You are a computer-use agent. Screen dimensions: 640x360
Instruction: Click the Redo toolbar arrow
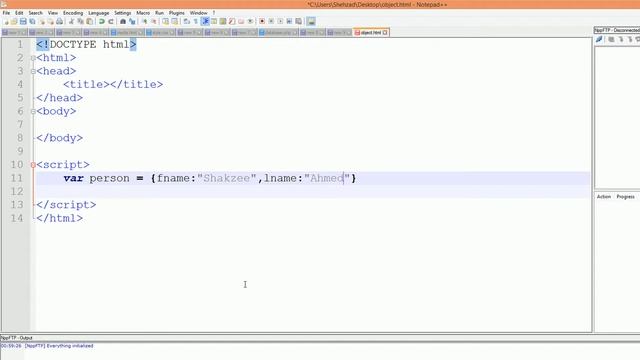(111, 21)
